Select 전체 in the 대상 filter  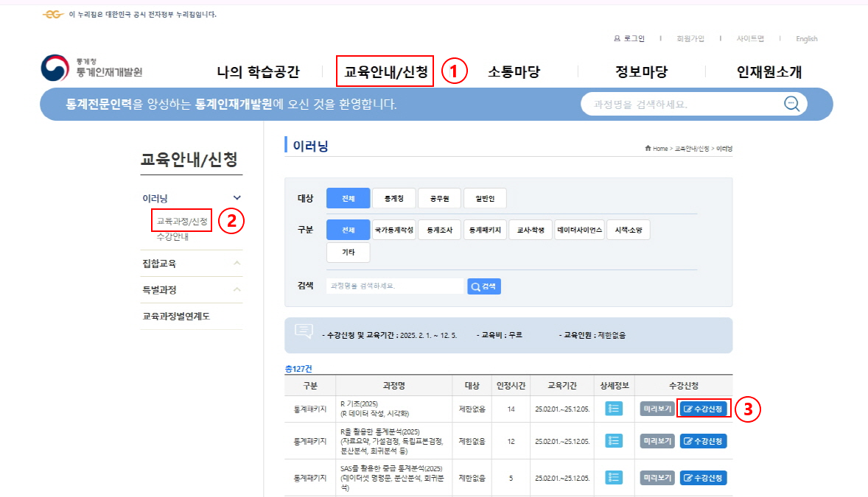[349, 198]
